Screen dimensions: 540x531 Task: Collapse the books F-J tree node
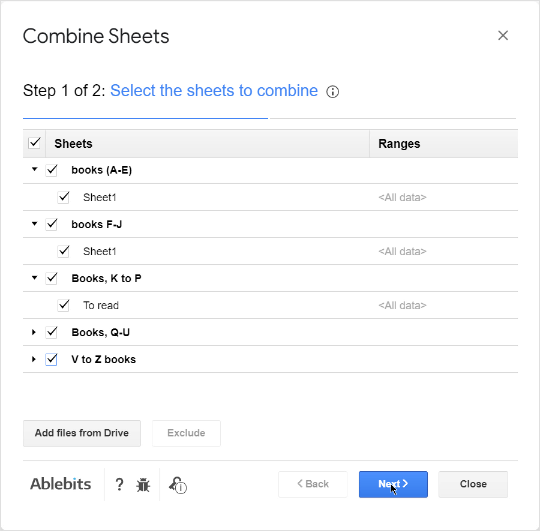pyautogui.click(x=34, y=224)
